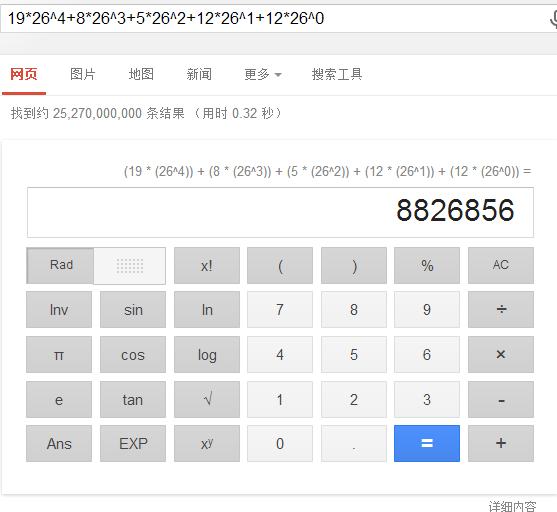Click the blue equals button
This screenshot has width=557, height=512.
pos(427,443)
